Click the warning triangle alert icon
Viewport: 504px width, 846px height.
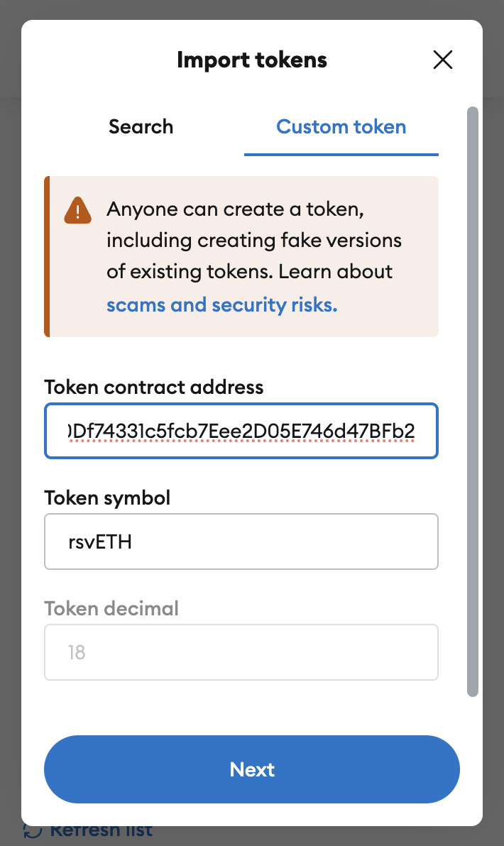(x=77, y=211)
